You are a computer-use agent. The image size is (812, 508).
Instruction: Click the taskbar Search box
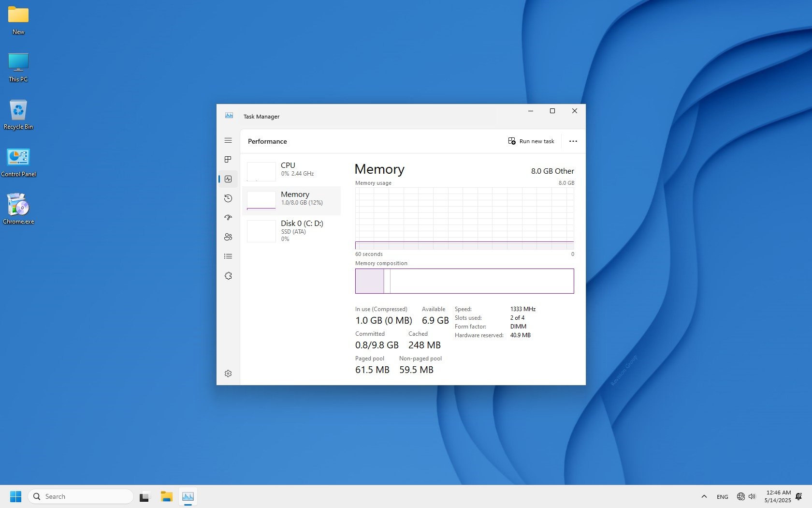click(81, 496)
